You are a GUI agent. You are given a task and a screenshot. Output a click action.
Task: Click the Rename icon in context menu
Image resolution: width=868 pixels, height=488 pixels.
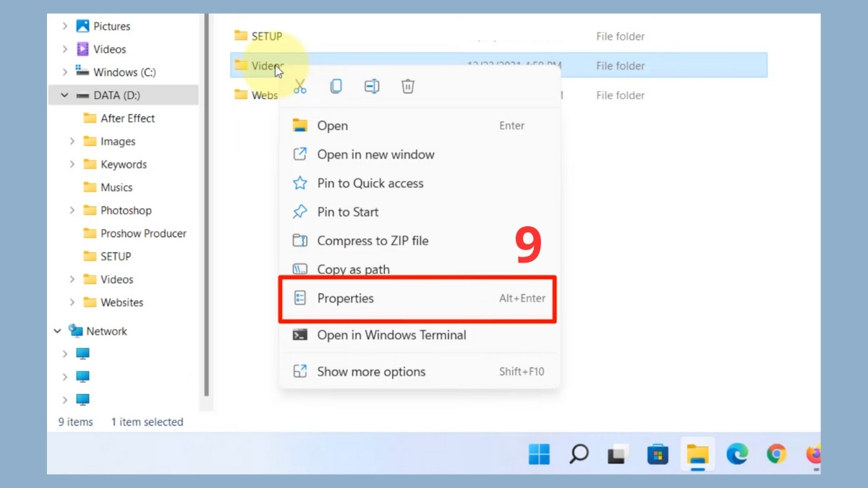click(x=372, y=87)
